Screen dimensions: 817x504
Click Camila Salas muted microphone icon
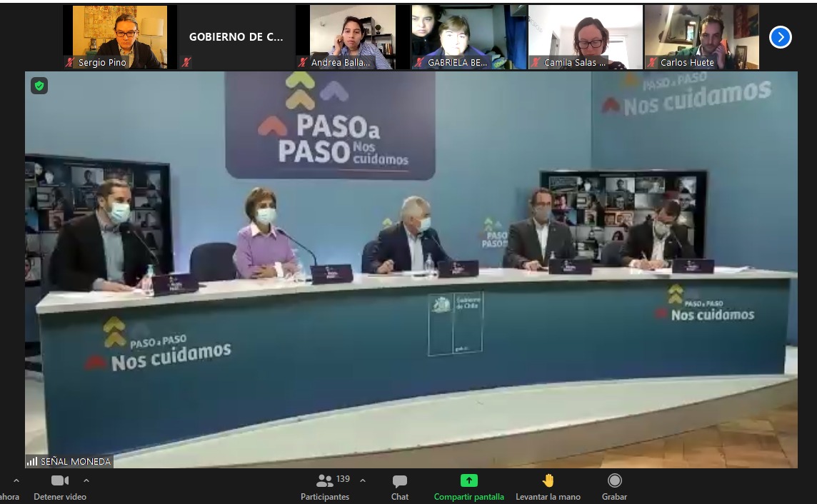click(x=536, y=63)
